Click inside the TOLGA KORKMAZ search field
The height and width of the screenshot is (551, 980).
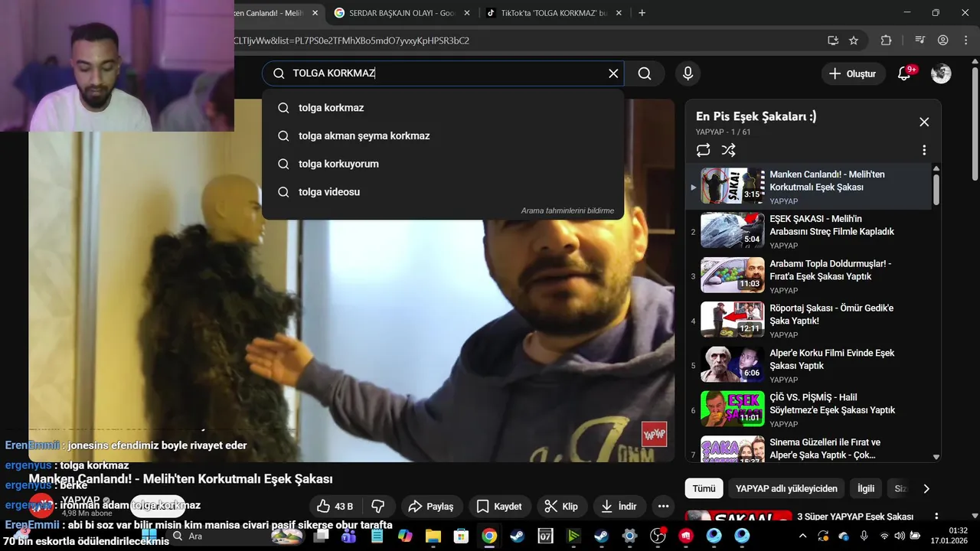coord(444,73)
